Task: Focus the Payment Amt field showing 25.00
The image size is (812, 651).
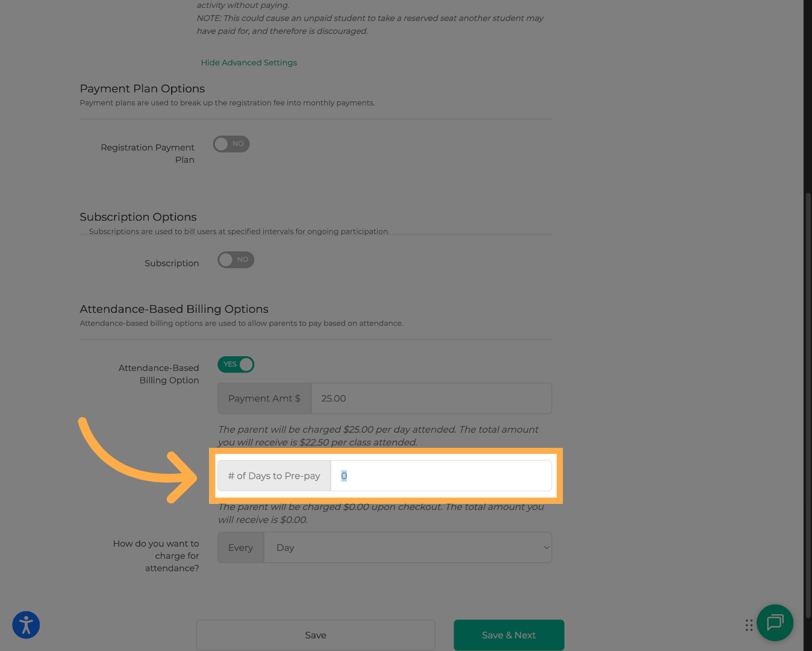Action: [x=431, y=398]
